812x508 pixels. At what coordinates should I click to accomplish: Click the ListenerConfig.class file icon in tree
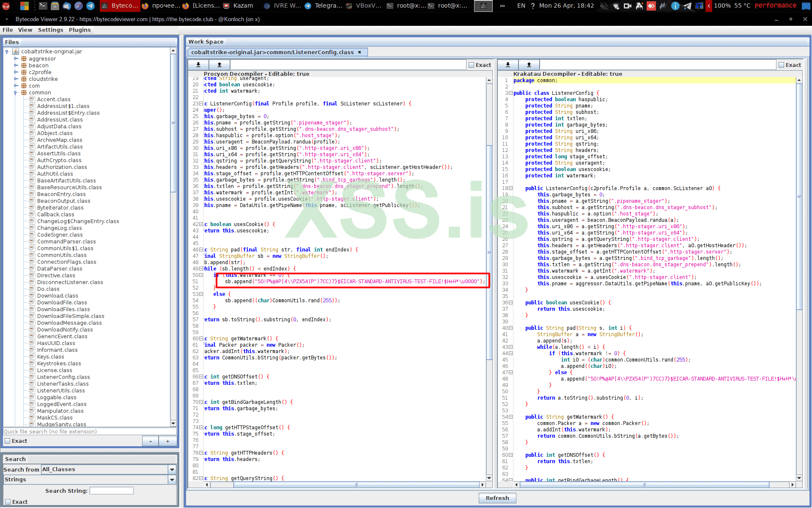click(32, 377)
